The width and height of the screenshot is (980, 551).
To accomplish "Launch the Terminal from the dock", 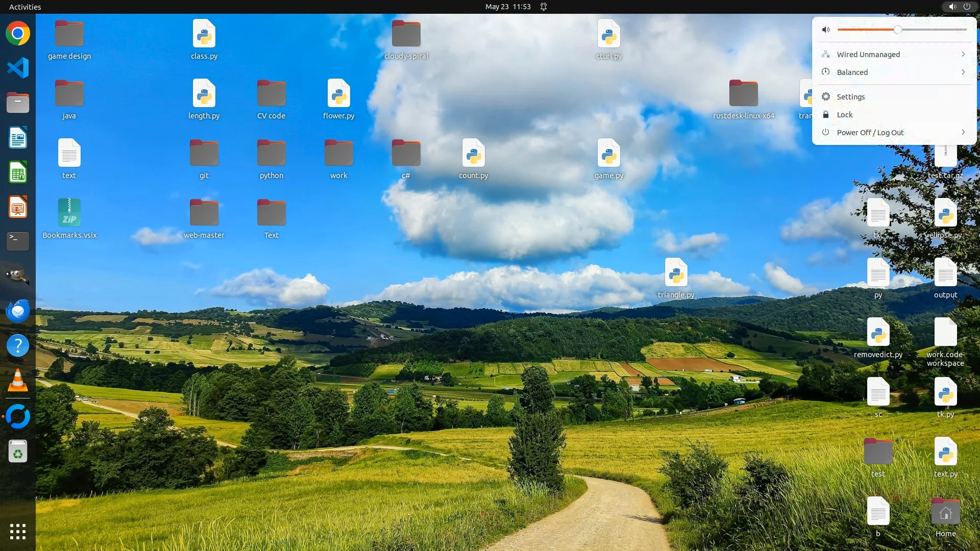I will coord(18,241).
